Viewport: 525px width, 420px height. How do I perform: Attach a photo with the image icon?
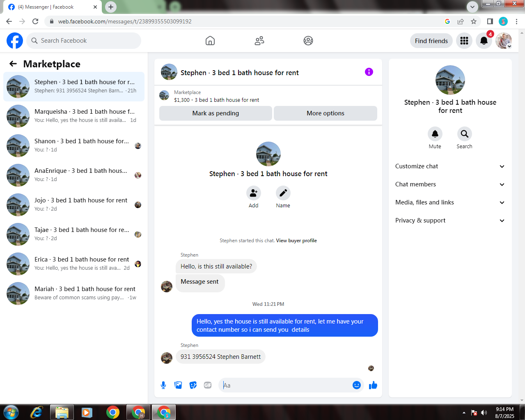[178, 385]
